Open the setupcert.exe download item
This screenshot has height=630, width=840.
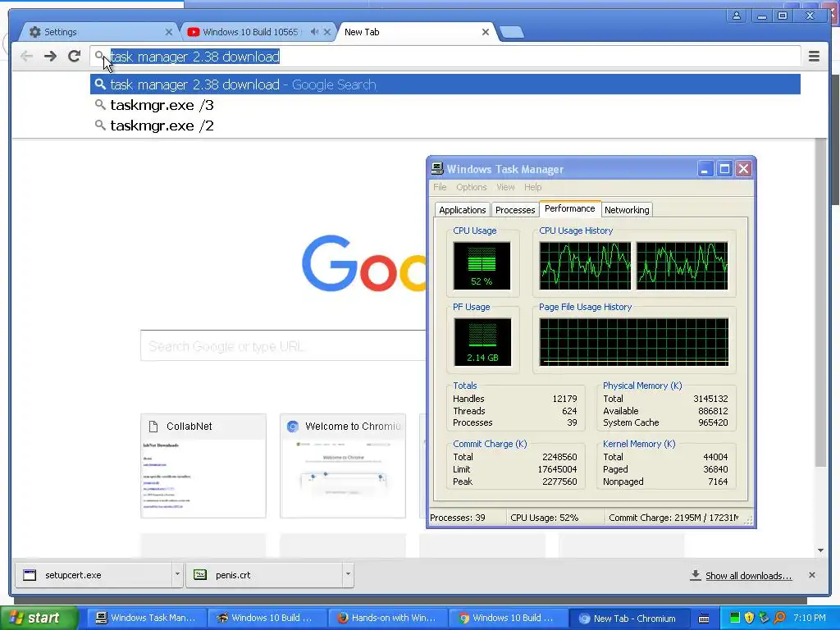[94, 575]
